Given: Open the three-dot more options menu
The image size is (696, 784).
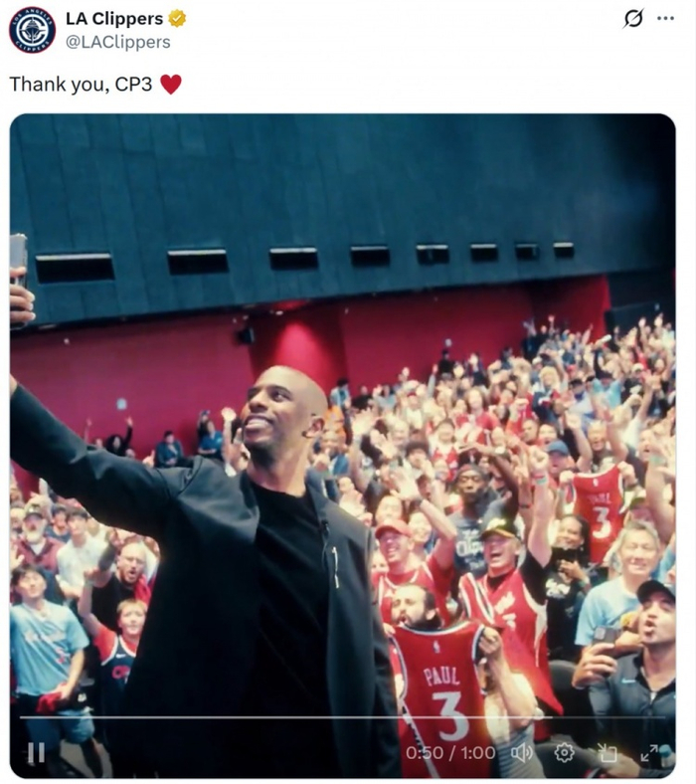Looking at the screenshot, I should click(665, 19).
